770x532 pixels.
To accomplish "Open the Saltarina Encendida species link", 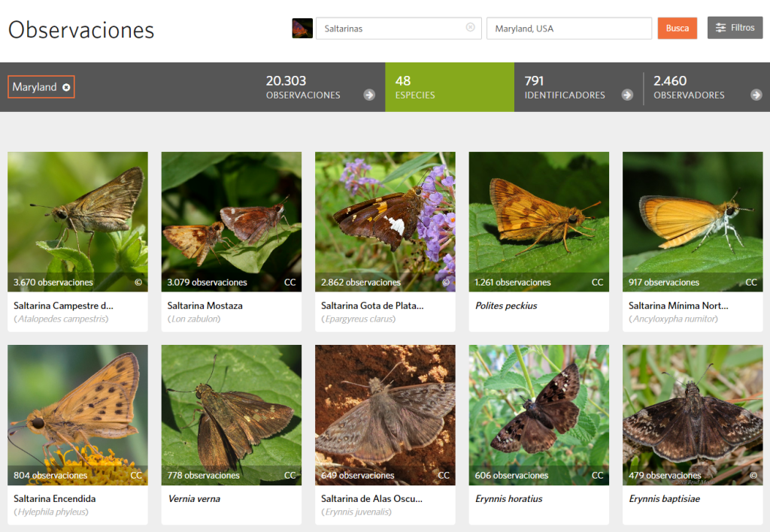I will pos(55,498).
